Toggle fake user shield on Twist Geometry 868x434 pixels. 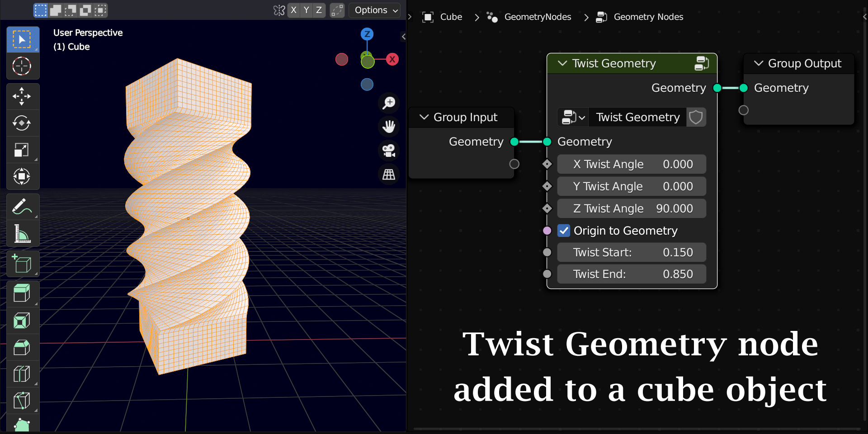(696, 117)
